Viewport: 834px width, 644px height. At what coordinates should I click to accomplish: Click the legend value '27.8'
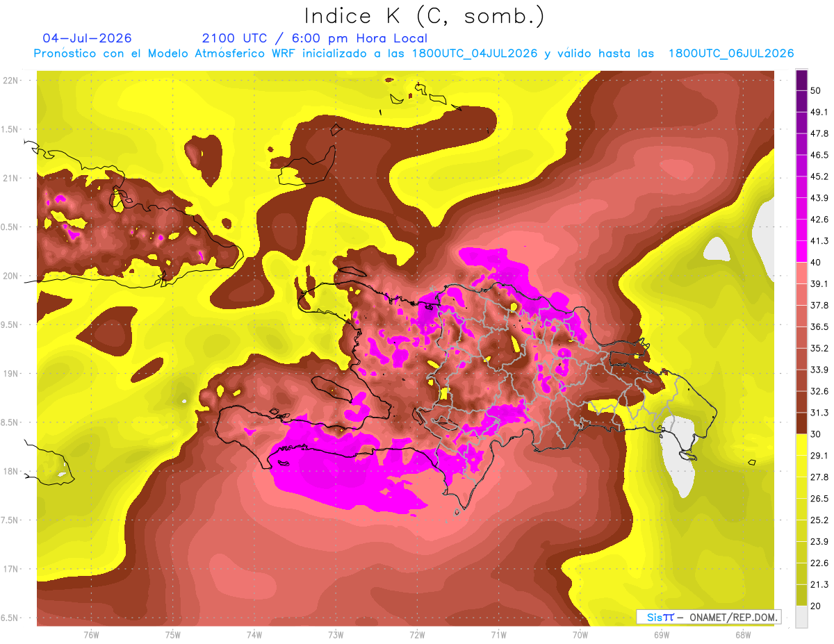point(820,477)
